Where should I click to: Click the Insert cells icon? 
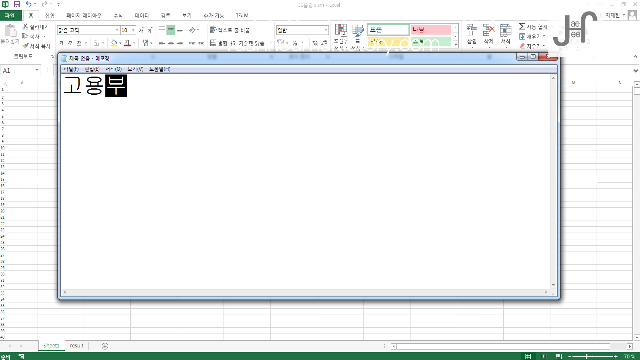(471, 30)
